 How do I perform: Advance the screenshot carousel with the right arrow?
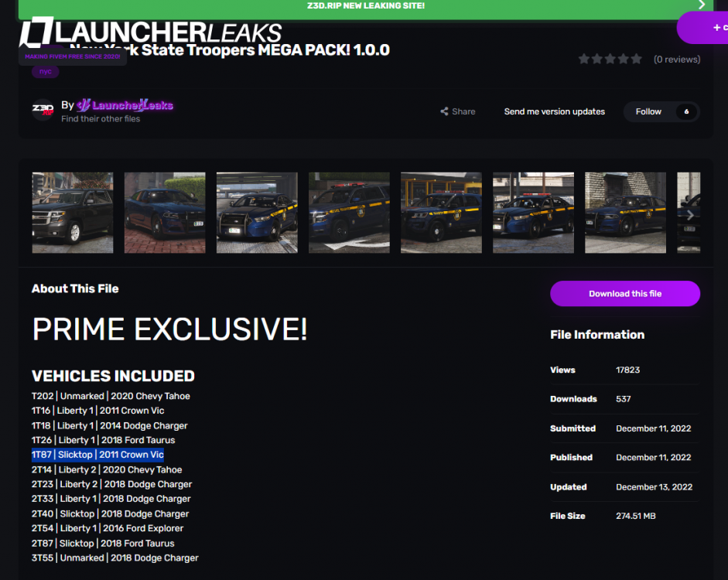690,215
